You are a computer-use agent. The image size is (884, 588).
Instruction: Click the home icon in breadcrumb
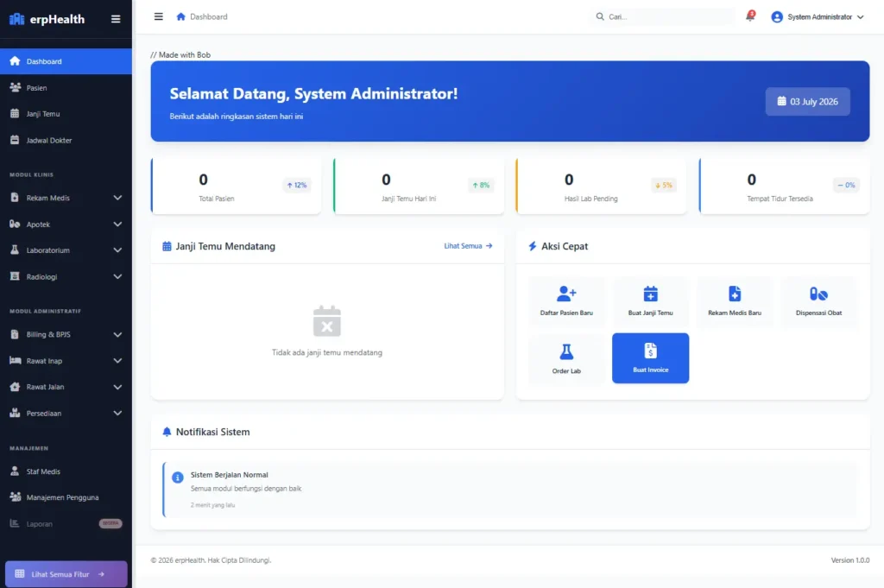180,16
